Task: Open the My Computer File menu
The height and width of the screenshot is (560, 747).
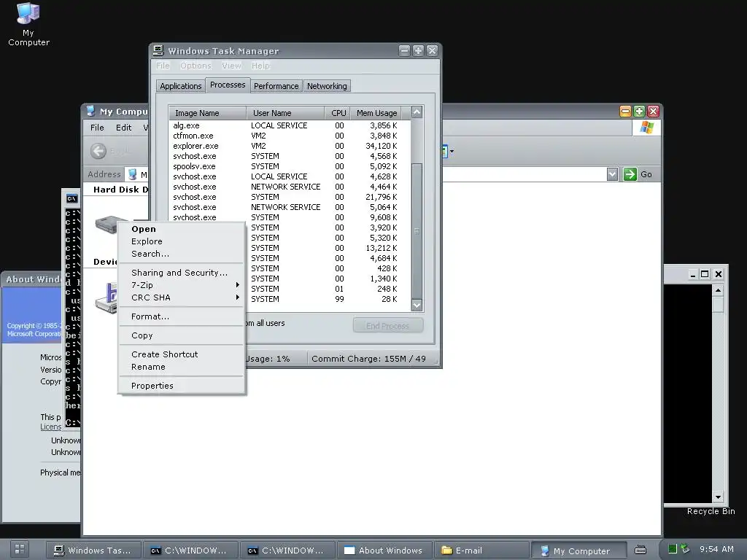Action: [97, 128]
